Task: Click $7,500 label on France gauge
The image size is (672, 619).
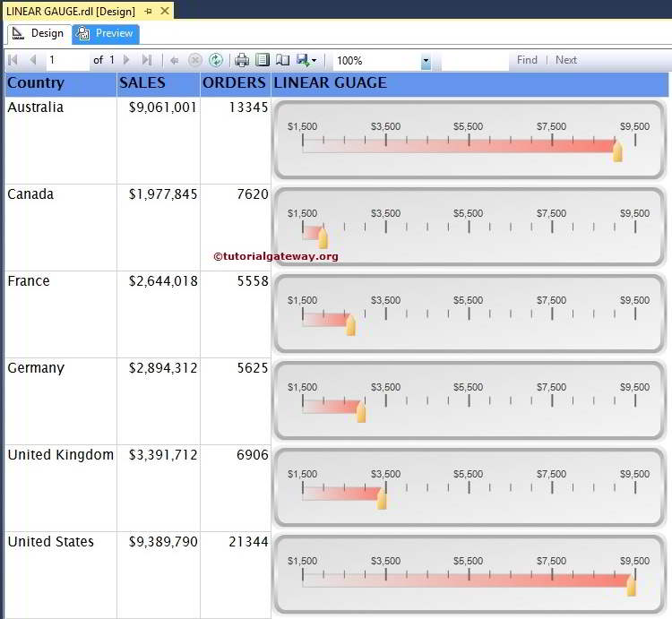Action: [552, 300]
